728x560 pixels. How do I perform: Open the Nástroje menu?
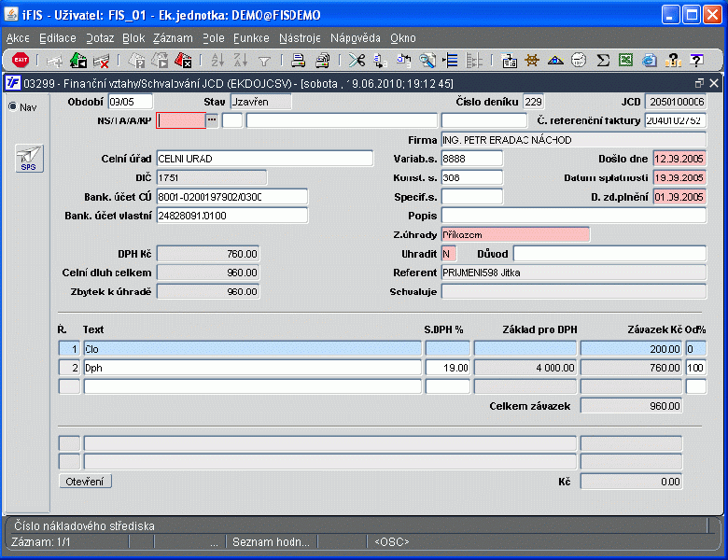[300, 38]
